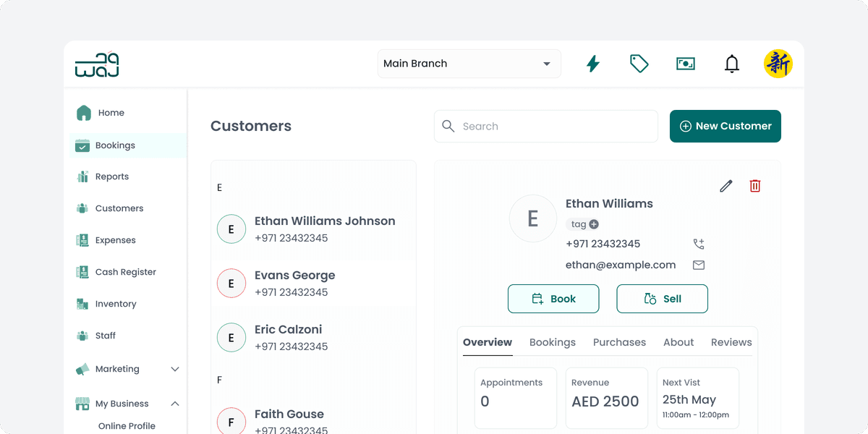This screenshot has width=868, height=434.
Task: Select Evans George in customer list
Action: click(x=294, y=283)
